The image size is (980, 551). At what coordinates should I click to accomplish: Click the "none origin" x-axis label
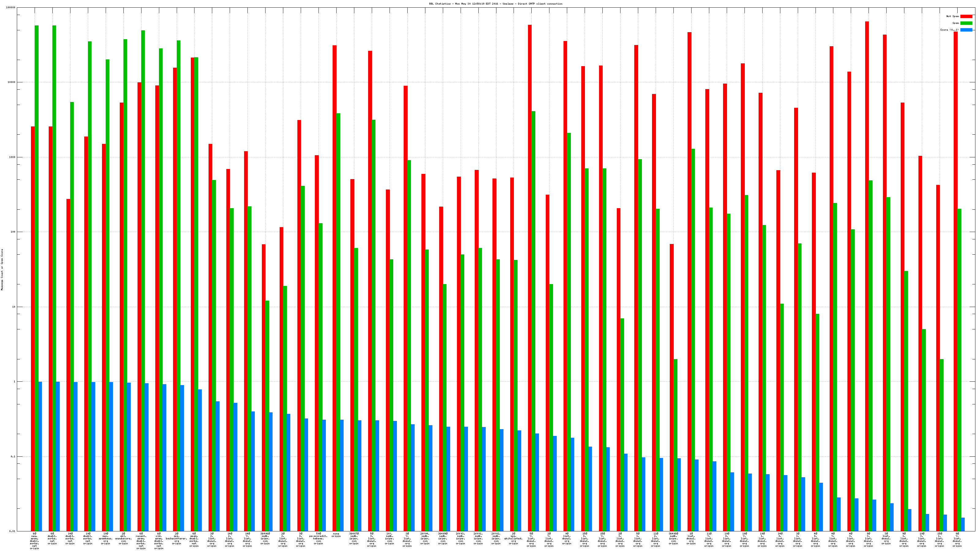(336, 535)
